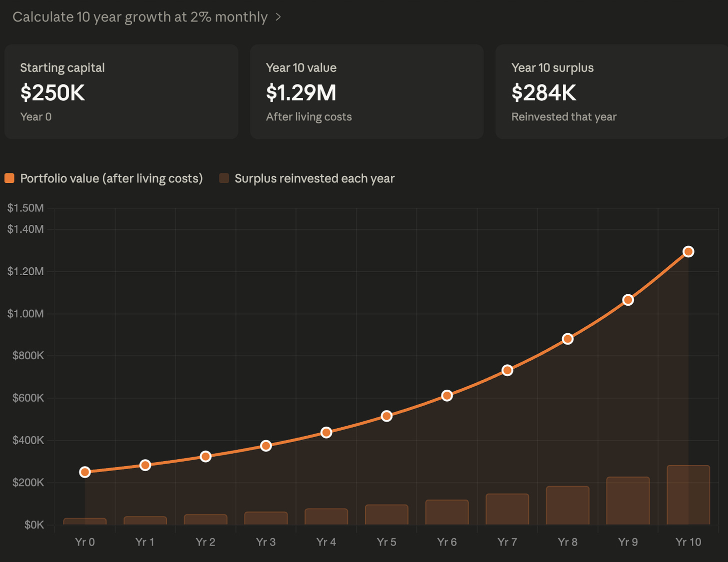
Task: Click the Yr 10 surplus bar
Action: tap(688, 495)
